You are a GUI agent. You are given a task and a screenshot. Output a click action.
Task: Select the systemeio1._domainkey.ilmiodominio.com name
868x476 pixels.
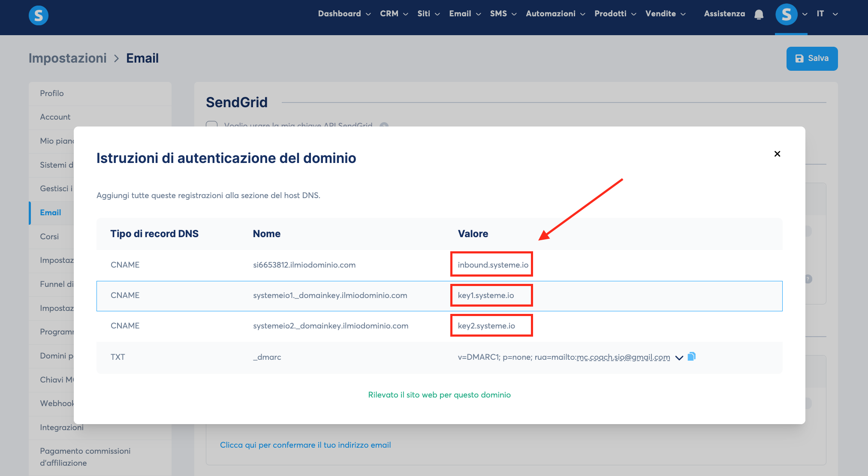pos(330,295)
